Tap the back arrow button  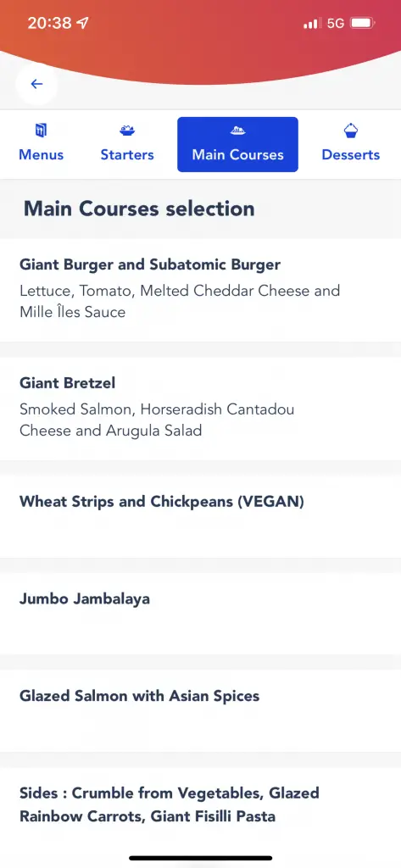point(36,84)
